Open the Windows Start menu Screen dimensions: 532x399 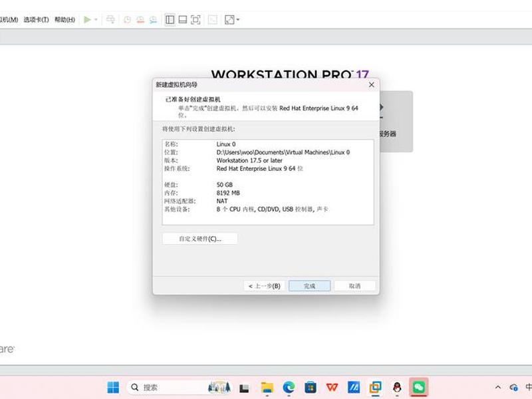(x=113, y=387)
